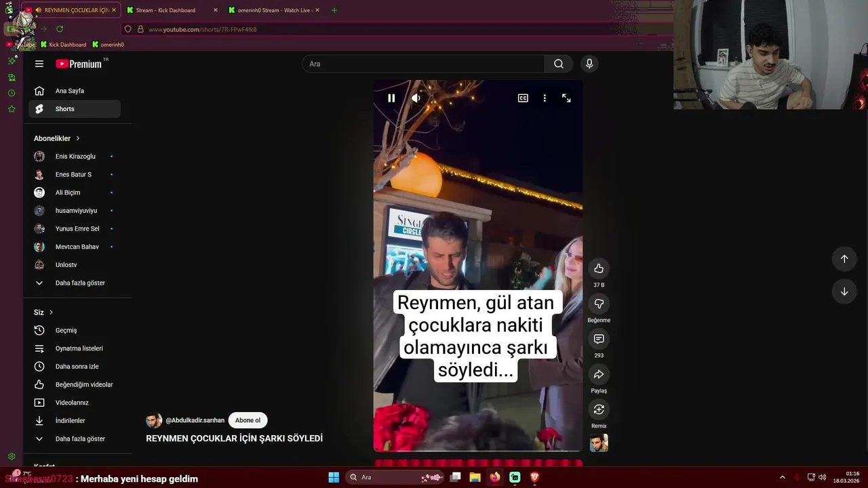This screenshot has width=868, height=488.
Task: Enter fullscreen on the Short player
Action: click(x=566, y=98)
